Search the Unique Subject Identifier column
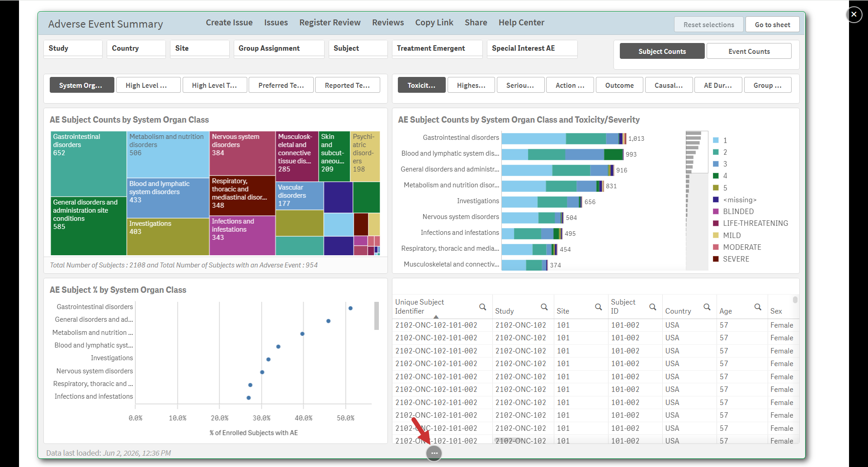 482,307
